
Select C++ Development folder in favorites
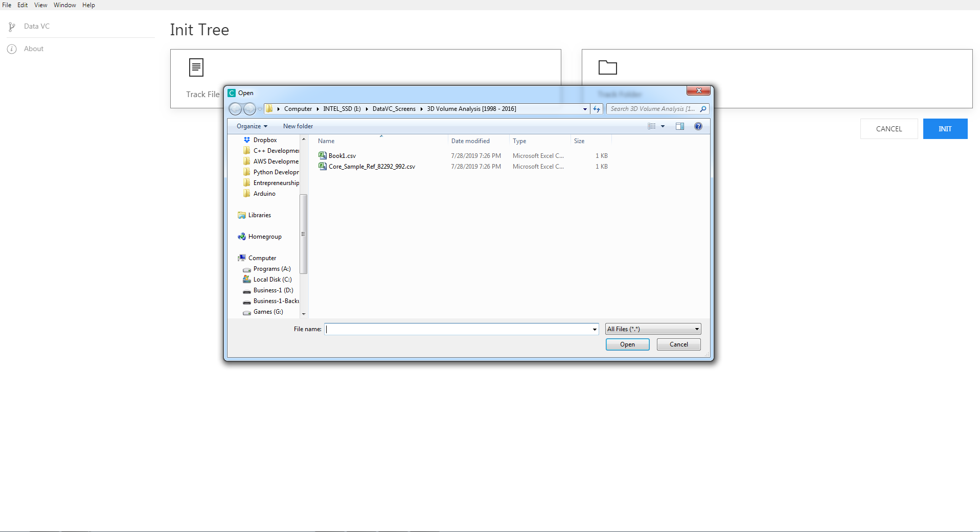pyautogui.click(x=276, y=151)
